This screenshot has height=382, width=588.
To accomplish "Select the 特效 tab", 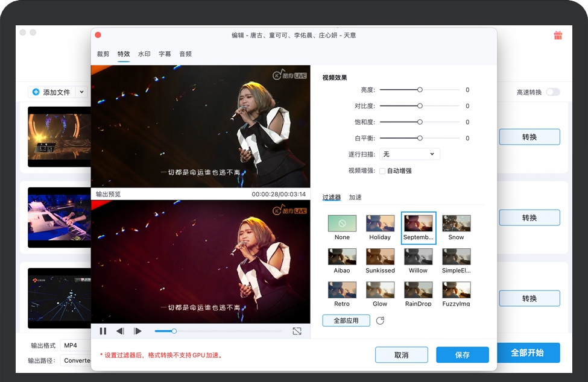I will click(x=124, y=54).
